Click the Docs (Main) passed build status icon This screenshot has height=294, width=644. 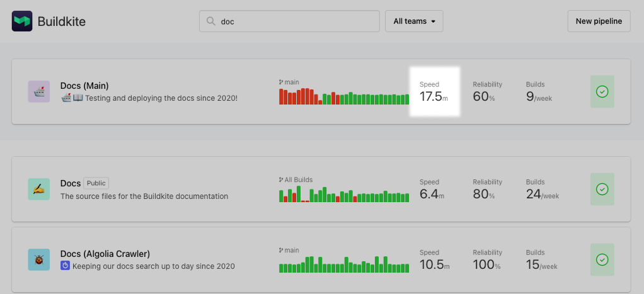[602, 91]
